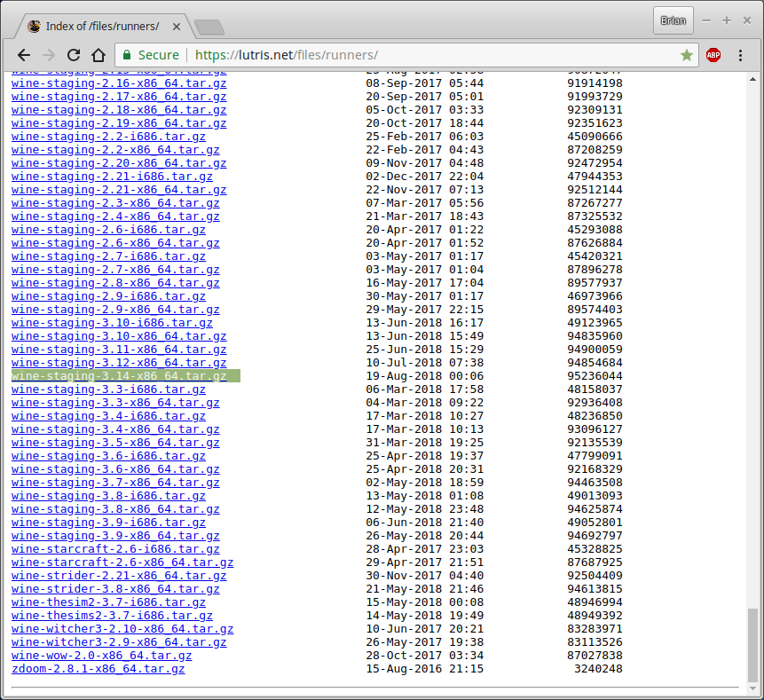Image resolution: width=764 pixels, height=700 pixels.
Task: Download wine-staging-2.16-x86_64.tar.gz
Action: click(x=119, y=83)
